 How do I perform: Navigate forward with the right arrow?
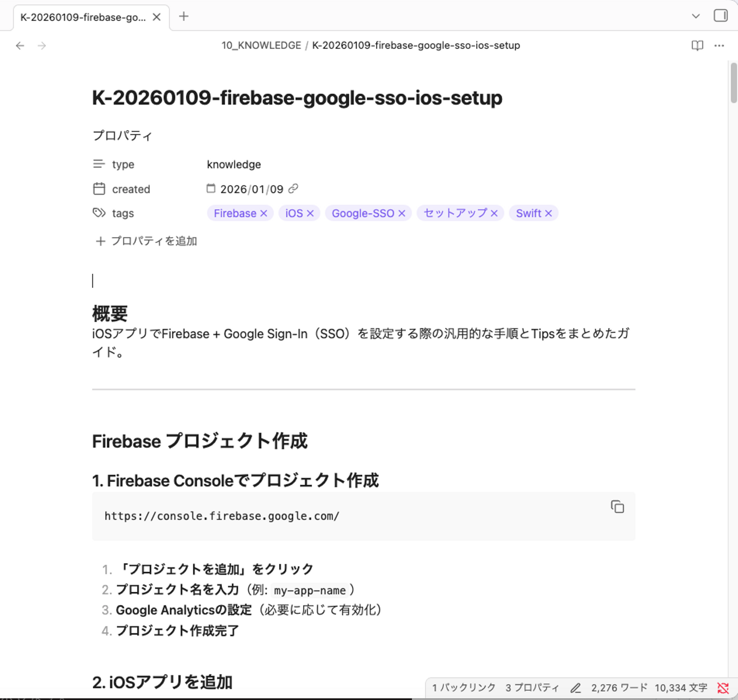(x=42, y=46)
